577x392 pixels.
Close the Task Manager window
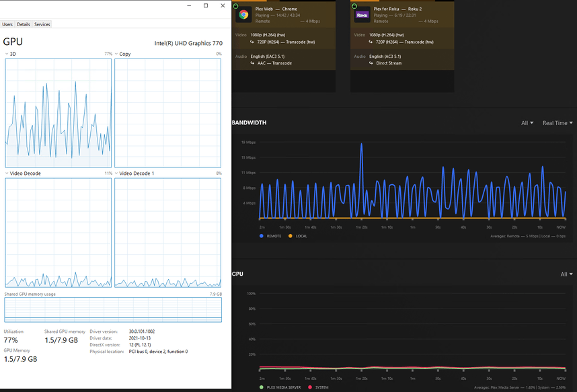223,5
